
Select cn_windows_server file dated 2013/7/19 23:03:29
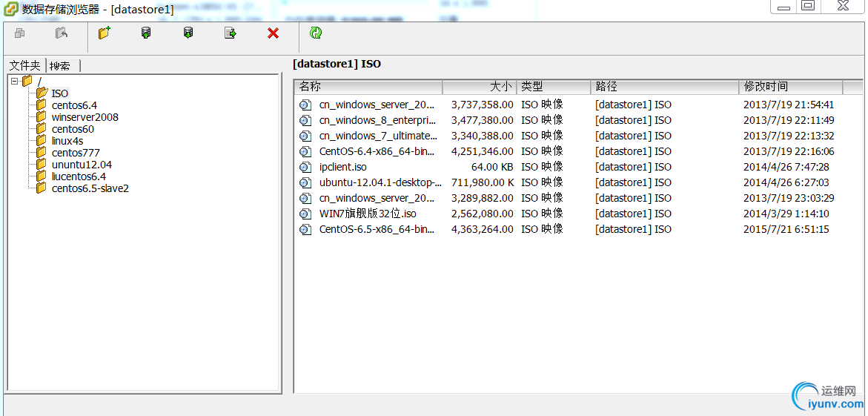377,198
